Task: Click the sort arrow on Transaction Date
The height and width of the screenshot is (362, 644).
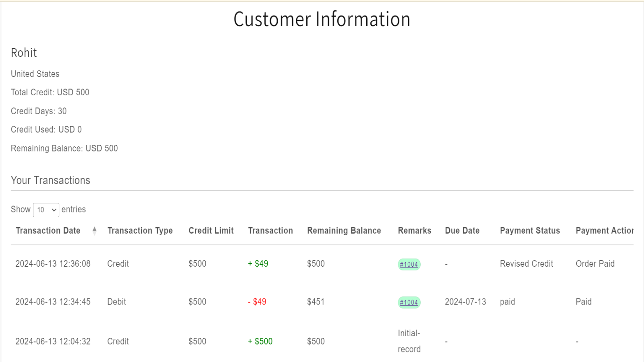Action: (x=94, y=230)
